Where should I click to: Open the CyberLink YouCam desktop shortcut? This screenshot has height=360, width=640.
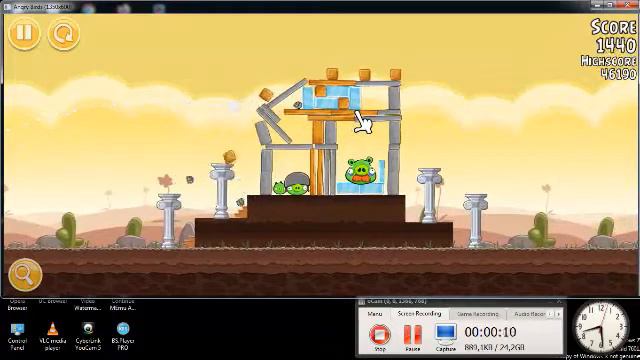[88, 337]
